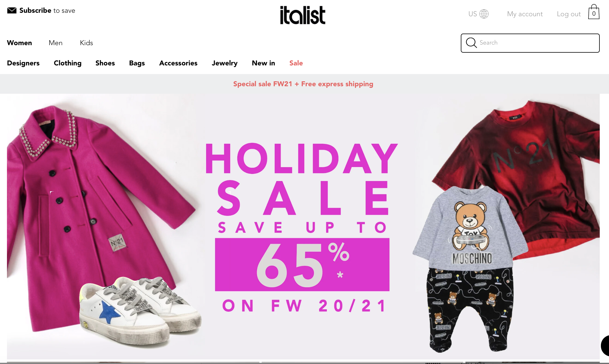609x364 pixels.
Task: Open the red Sale link
Action: [x=296, y=63]
